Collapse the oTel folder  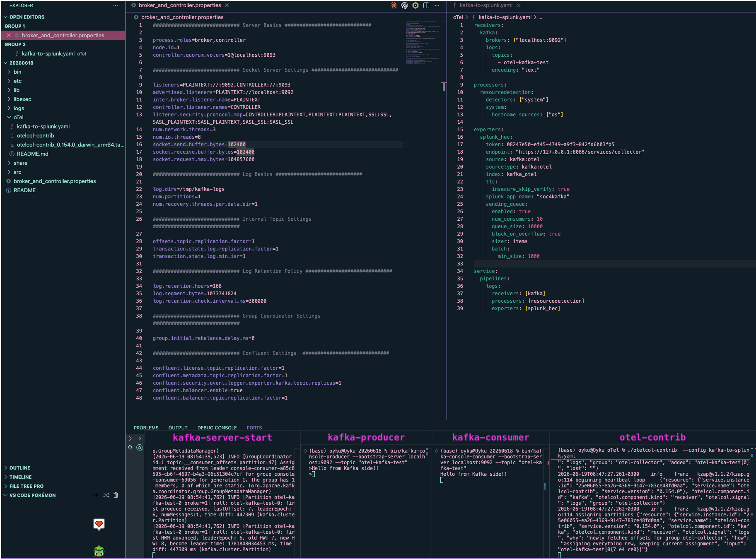click(x=9, y=117)
